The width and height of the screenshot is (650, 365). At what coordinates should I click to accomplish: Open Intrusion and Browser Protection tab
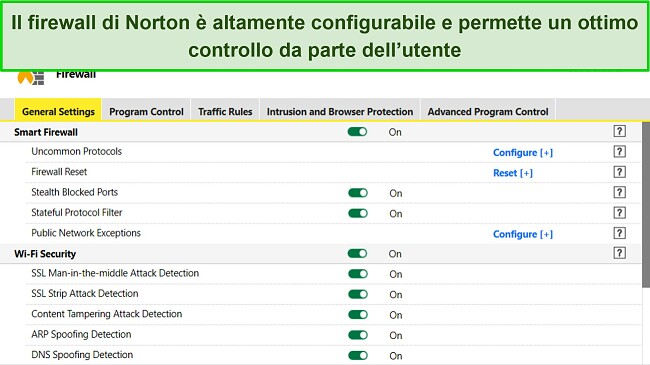click(x=340, y=111)
